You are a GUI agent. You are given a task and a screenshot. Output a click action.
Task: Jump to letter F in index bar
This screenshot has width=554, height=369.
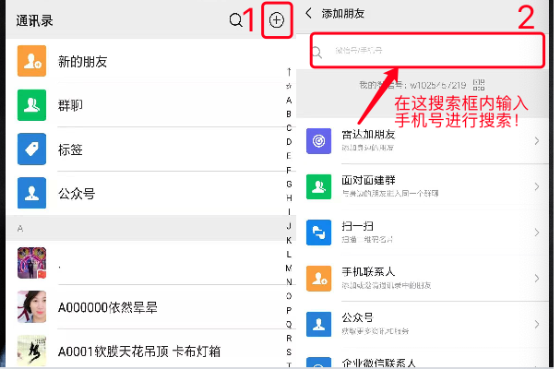point(289,170)
